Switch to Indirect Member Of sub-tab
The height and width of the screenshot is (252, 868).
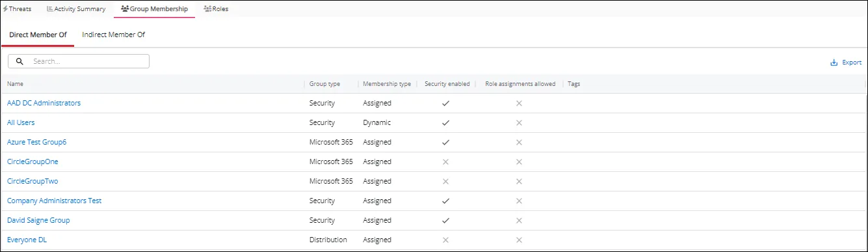coord(113,35)
